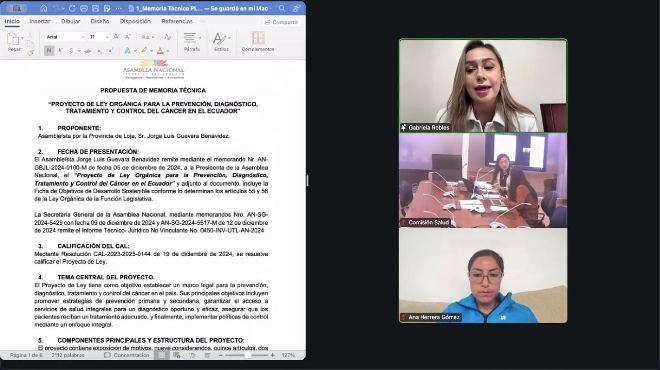Image resolution: width=660 pixels, height=370 pixels.
Task: Click the Página 1 de 6 status indicator
Action: click(26, 355)
